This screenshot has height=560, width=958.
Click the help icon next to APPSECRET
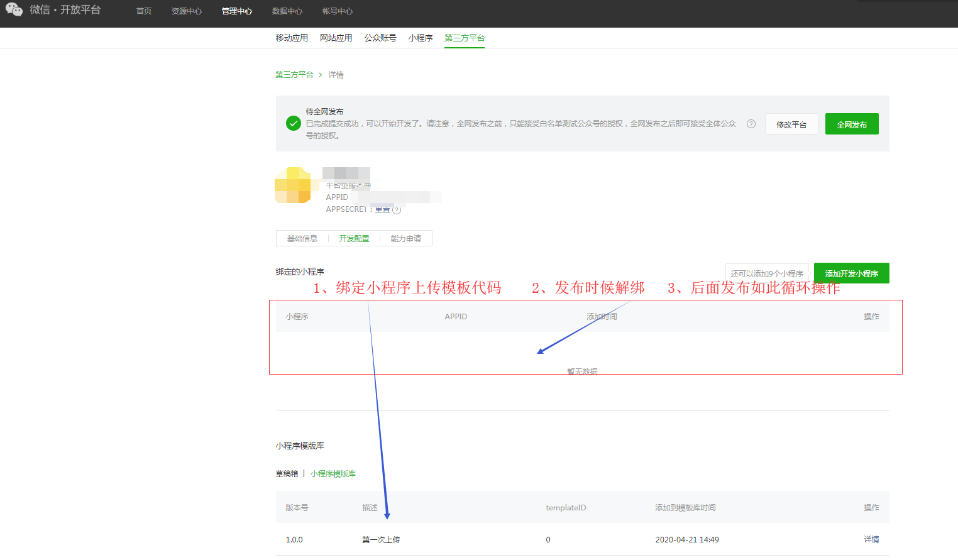(397, 210)
